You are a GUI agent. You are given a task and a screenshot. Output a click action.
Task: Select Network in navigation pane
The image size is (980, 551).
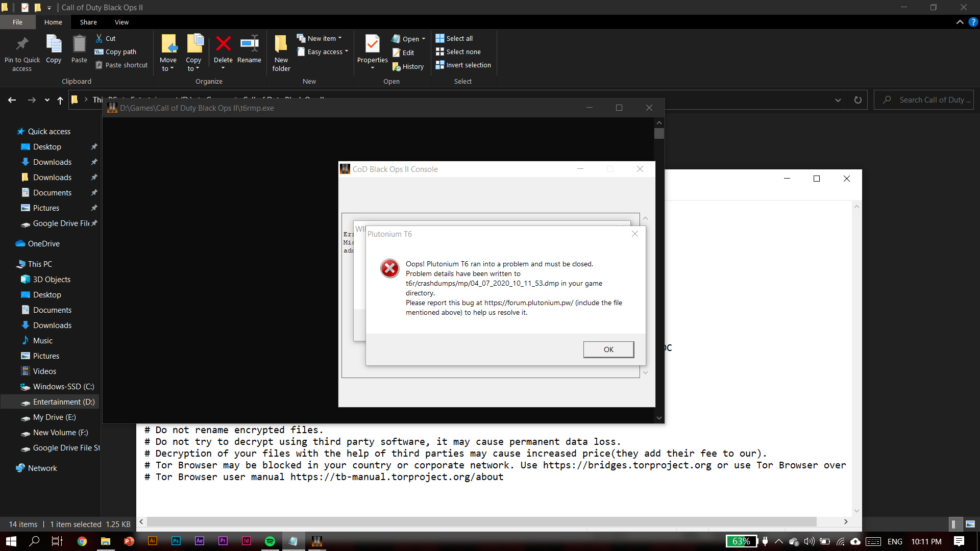(x=42, y=468)
